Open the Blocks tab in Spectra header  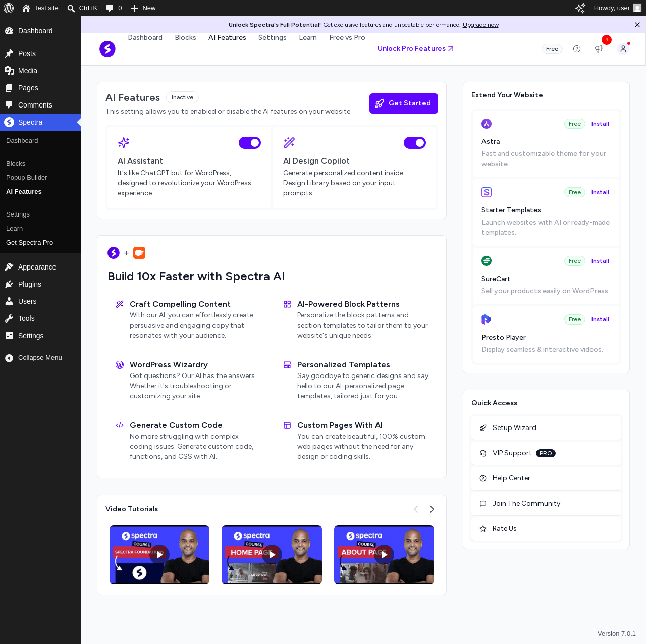click(x=186, y=38)
